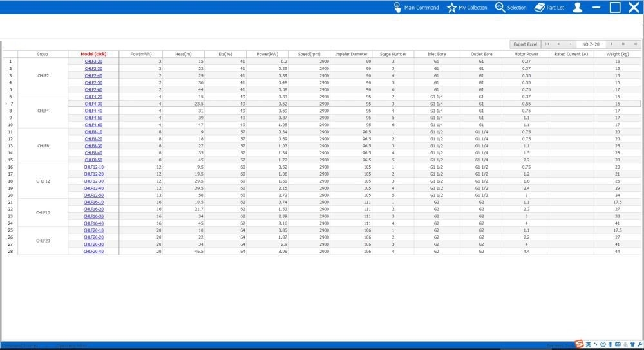This screenshot has width=644, height=350.
Task: Open model link CHLF2-20
Action: coord(93,62)
